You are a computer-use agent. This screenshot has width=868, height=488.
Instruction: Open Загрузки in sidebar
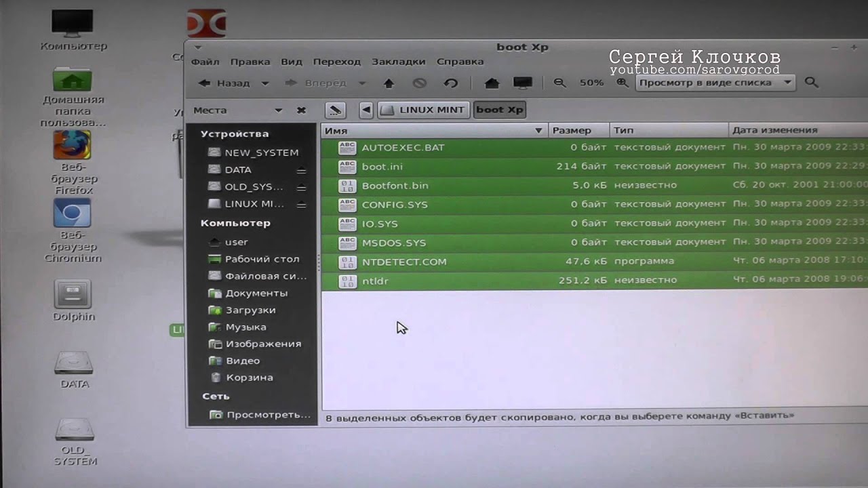click(241, 310)
